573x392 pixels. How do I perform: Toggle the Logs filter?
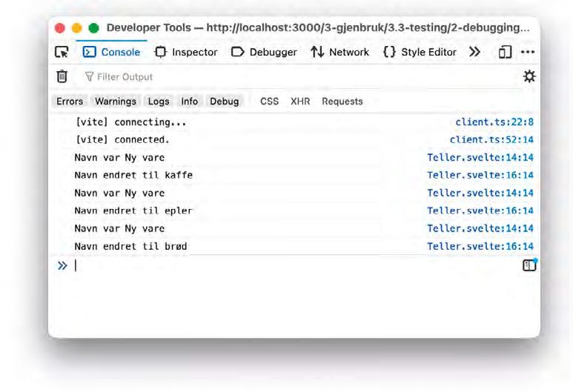click(x=159, y=102)
